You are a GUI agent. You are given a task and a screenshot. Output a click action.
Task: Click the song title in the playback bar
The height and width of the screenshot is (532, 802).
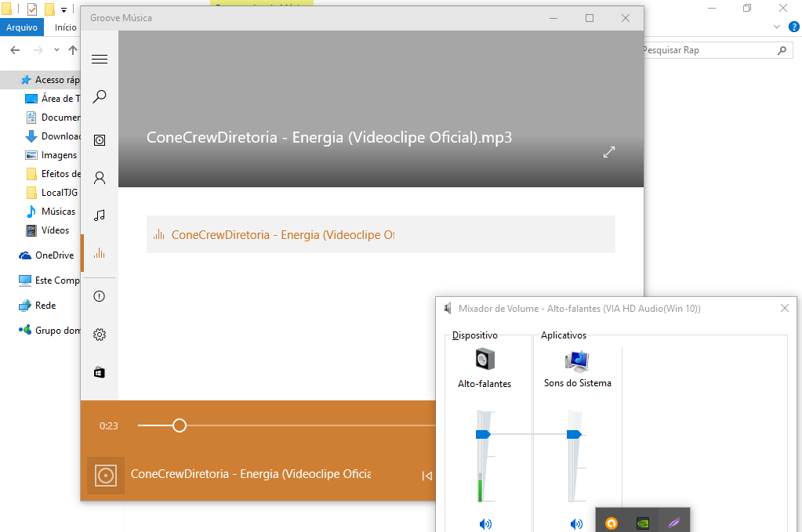tap(251, 474)
